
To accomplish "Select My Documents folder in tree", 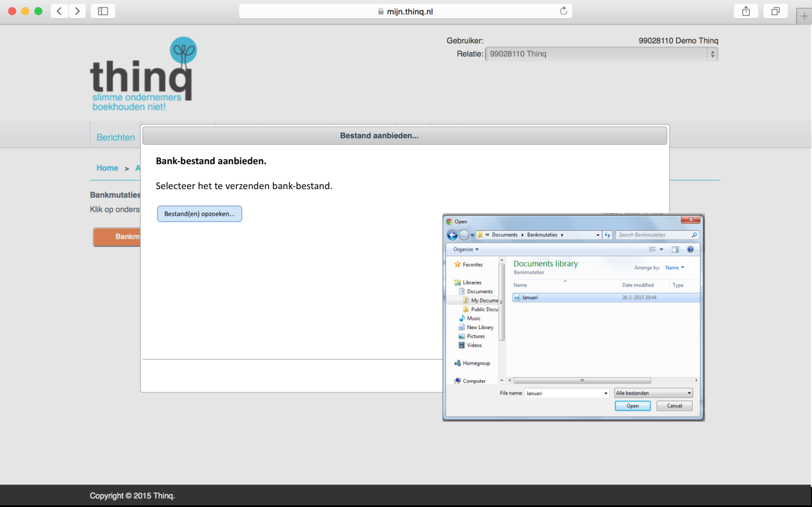I will click(x=481, y=300).
